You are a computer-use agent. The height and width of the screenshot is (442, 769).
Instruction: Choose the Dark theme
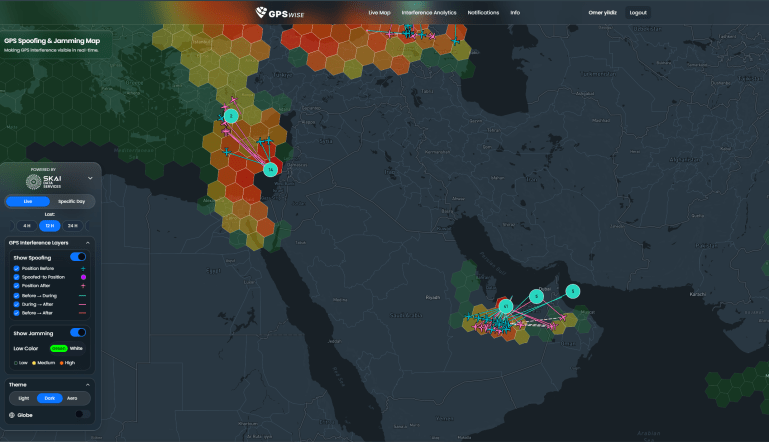50,398
